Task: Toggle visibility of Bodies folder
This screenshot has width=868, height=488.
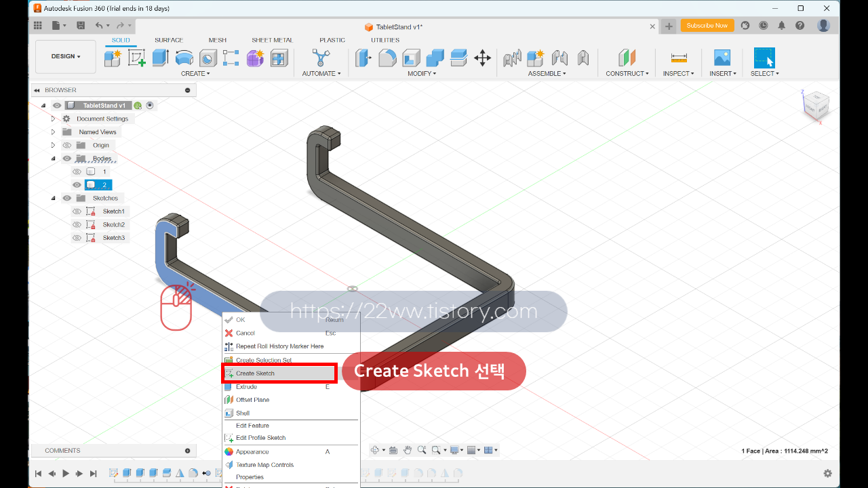Action: (x=66, y=159)
